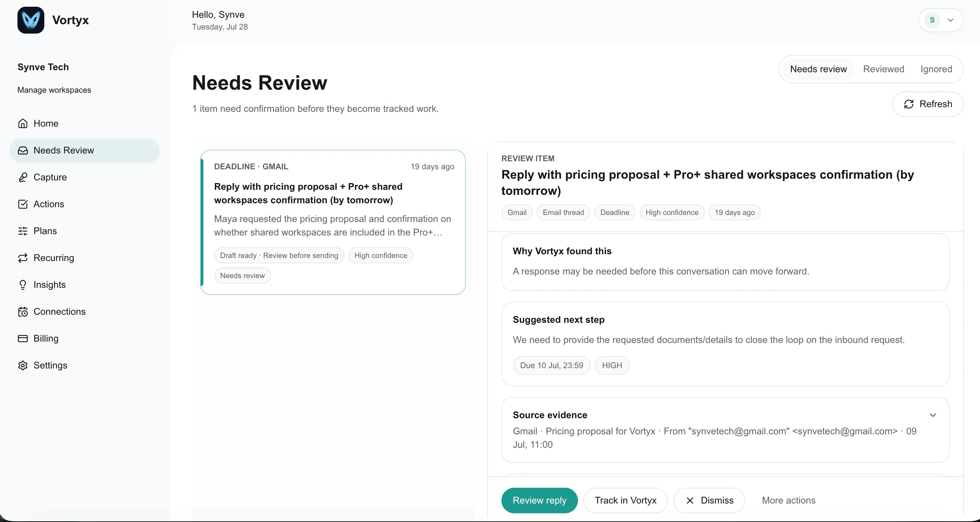The width and height of the screenshot is (980, 522).
Task: Click the Why Vortyx found this heading
Action: (562, 251)
